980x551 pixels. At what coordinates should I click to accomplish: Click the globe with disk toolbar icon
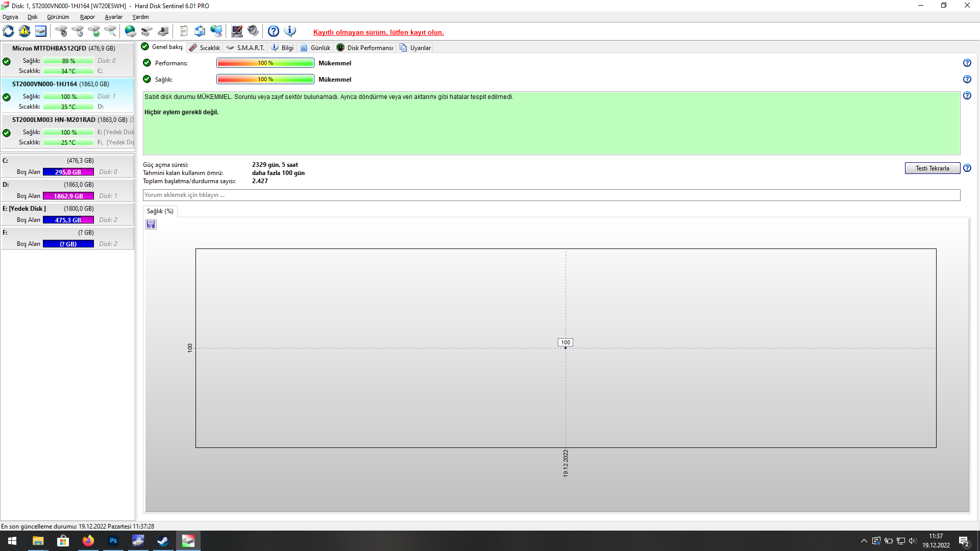131,32
